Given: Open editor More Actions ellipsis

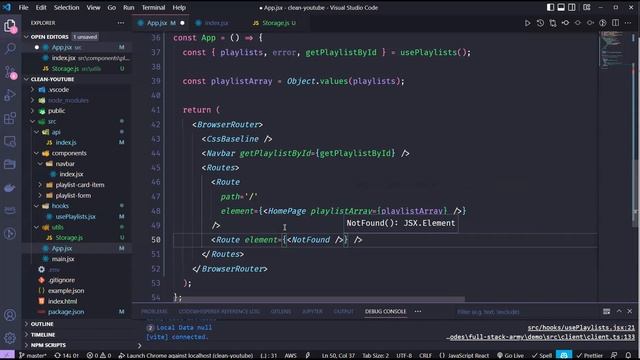Looking at the screenshot, I should [628, 23].
